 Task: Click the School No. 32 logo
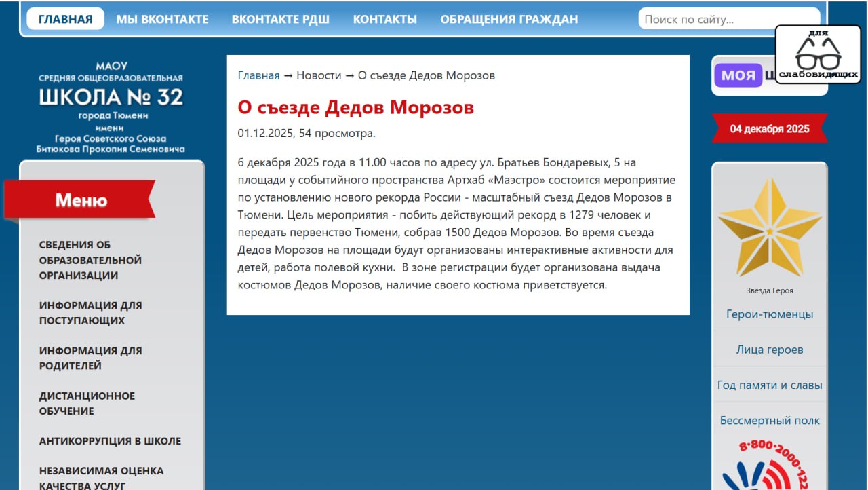click(111, 107)
